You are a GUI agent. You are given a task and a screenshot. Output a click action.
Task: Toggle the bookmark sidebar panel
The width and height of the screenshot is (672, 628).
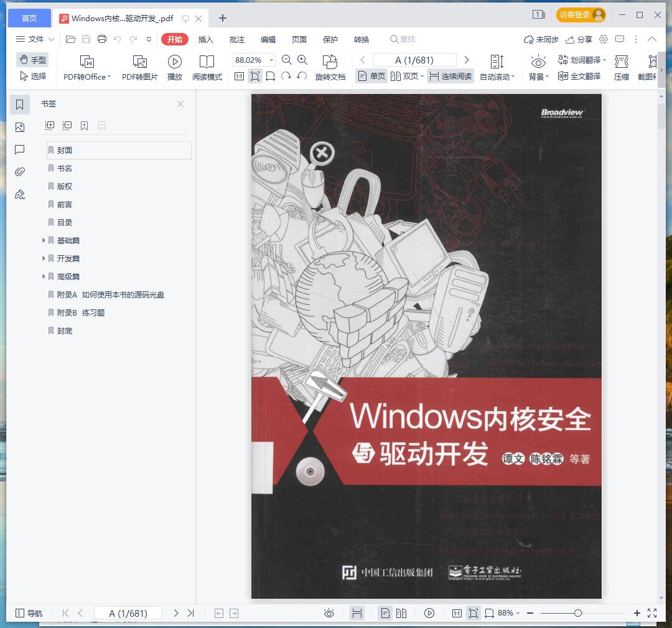(x=20, y=105)
